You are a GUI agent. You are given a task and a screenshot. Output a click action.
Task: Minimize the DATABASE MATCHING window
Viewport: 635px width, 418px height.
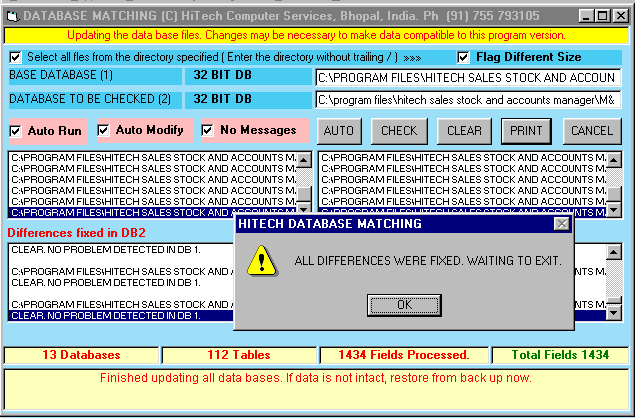586,16
